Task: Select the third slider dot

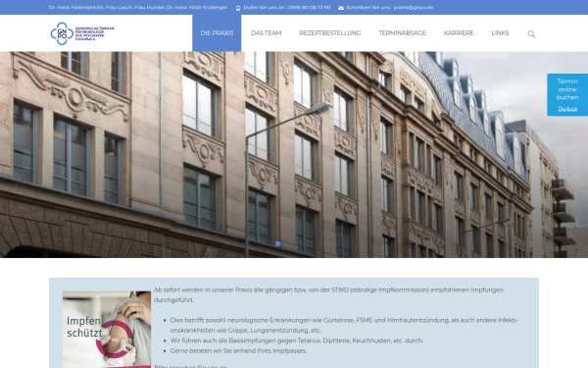Action: click(299, 243)
